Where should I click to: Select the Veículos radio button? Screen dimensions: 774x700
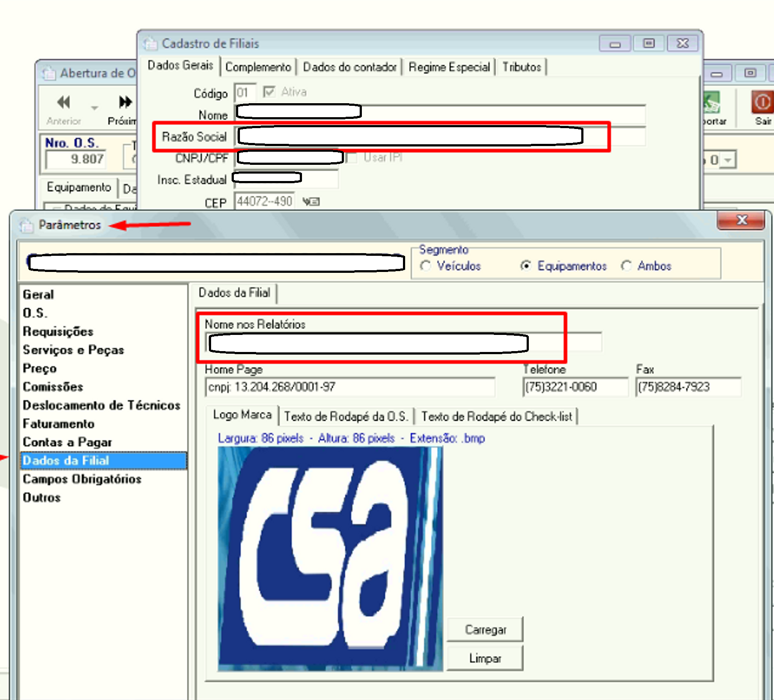pos(425,266)
